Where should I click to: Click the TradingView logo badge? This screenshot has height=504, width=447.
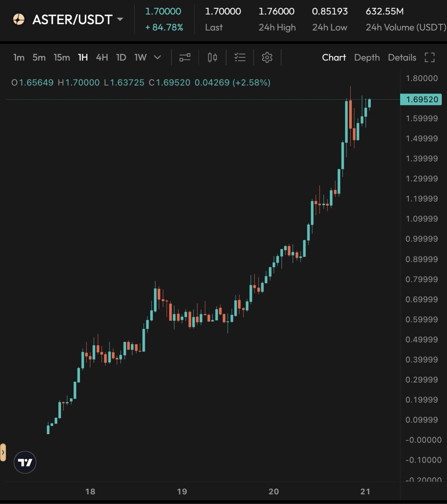[25, 463]
